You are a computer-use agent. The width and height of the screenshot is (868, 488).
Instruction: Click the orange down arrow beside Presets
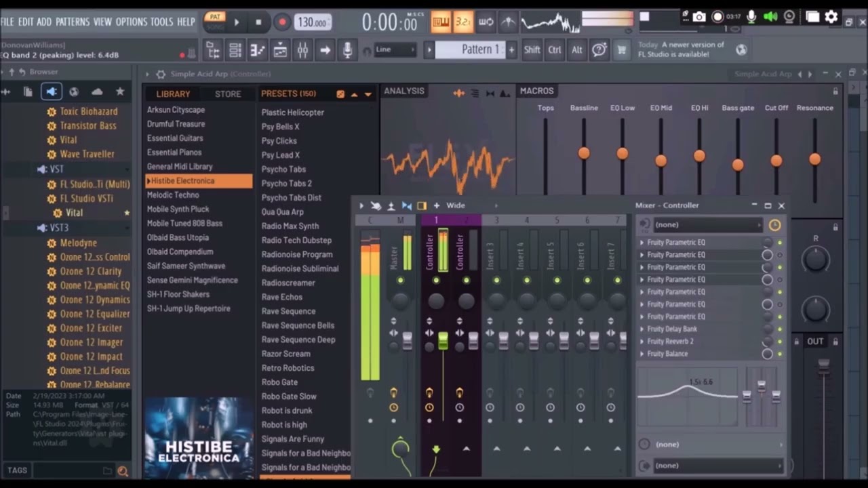(x=368, y=94)
